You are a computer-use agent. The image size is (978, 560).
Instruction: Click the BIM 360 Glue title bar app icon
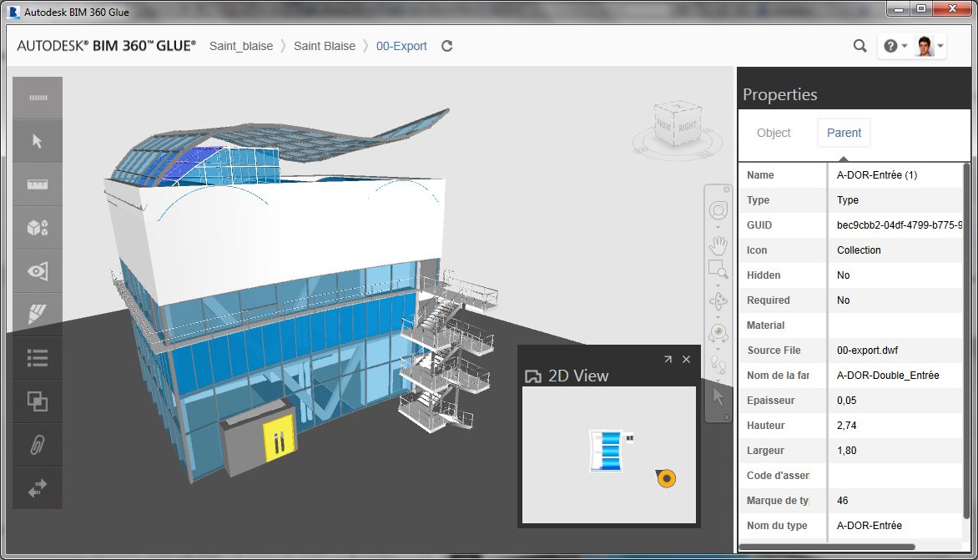13,12
